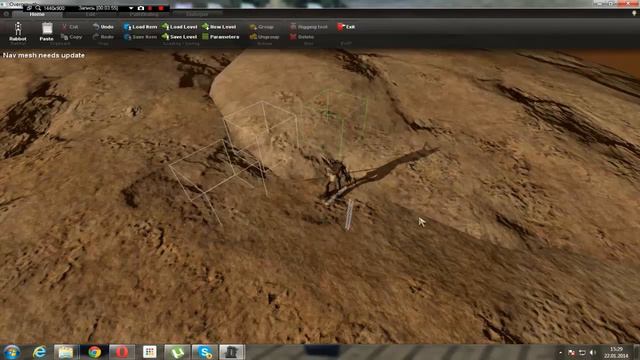Select the Rabbot character tool

click(x=18, y=31)
